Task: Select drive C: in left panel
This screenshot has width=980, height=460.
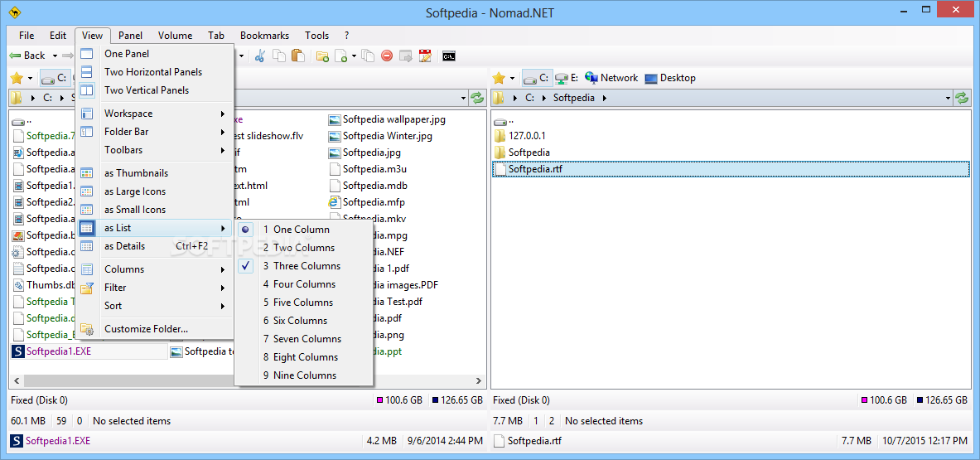Action: click(x=54, y=78)
